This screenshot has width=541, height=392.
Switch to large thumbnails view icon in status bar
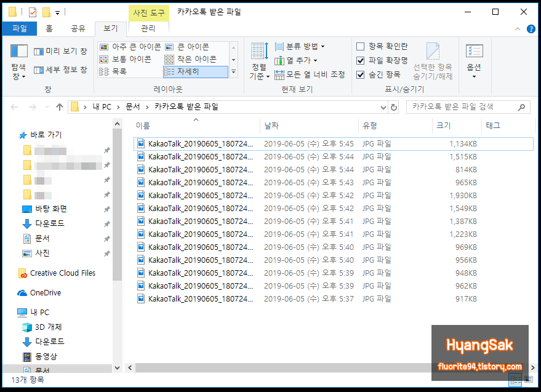tap(528, 380)
